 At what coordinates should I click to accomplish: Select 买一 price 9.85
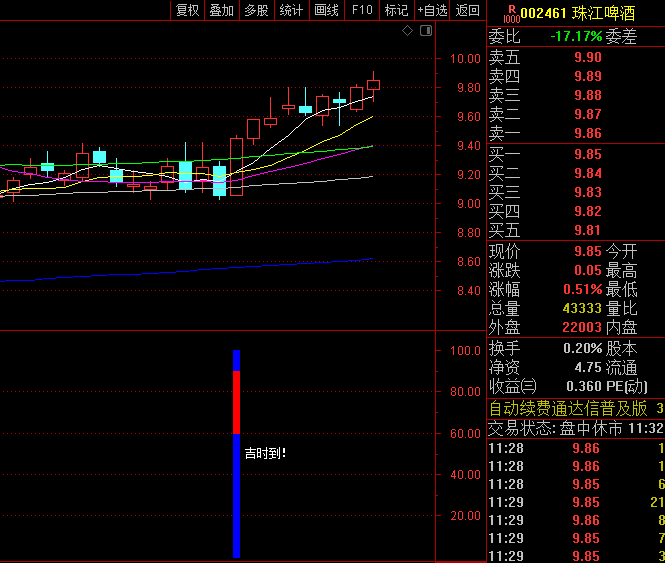[588, 154]
